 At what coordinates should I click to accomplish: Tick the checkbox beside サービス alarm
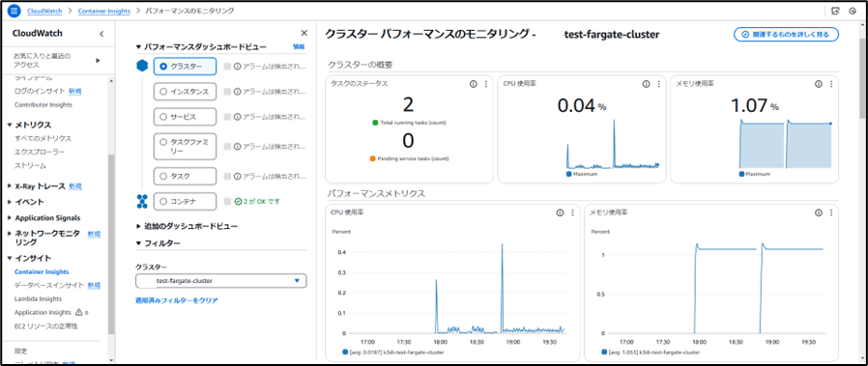pos(227,117)
